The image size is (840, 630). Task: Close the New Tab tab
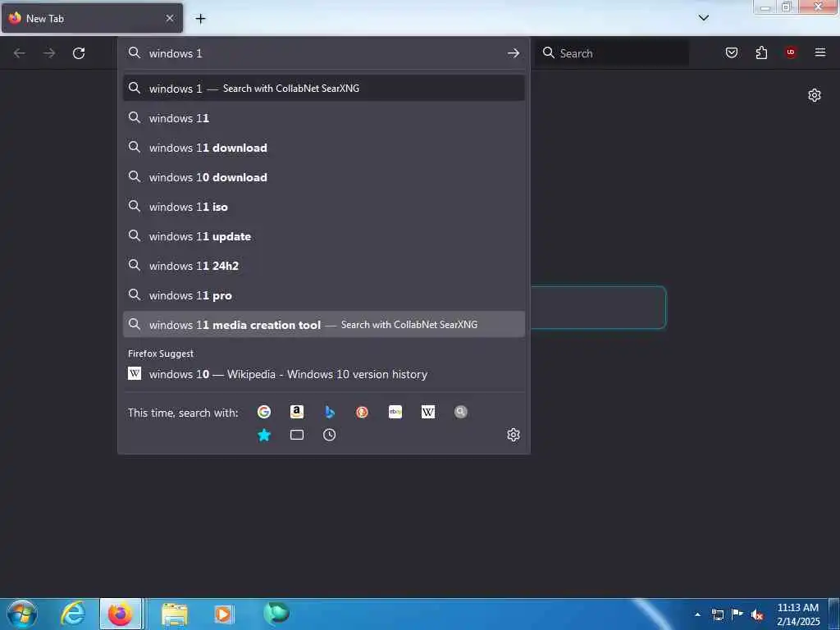(x=170, y=18)
